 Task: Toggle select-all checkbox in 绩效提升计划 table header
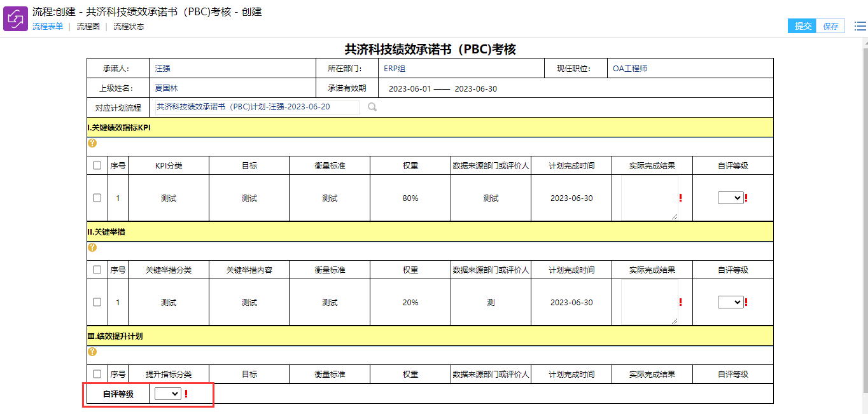click(97, 374)
